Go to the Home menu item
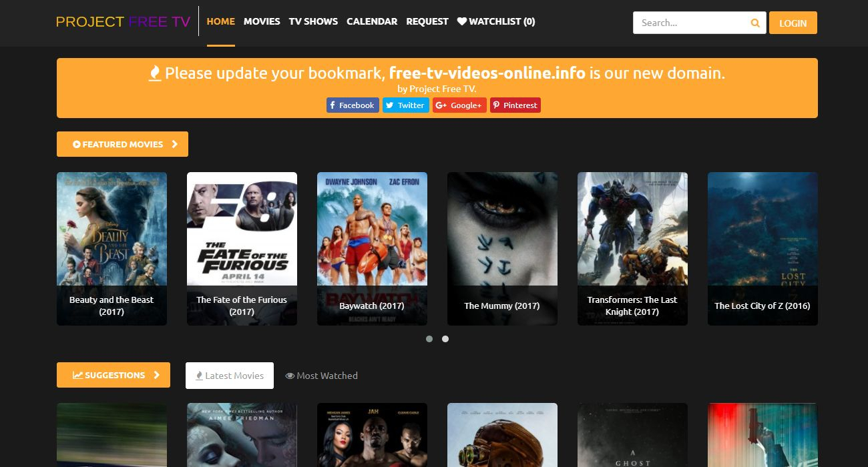The height and width of the screenshot is (467, 868). tap(221, 21)
